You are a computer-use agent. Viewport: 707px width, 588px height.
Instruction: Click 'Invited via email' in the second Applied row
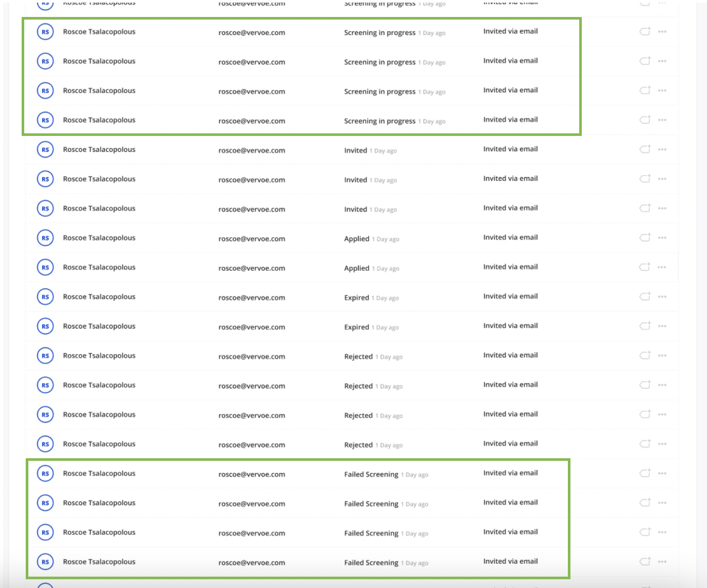coord(510,267)
